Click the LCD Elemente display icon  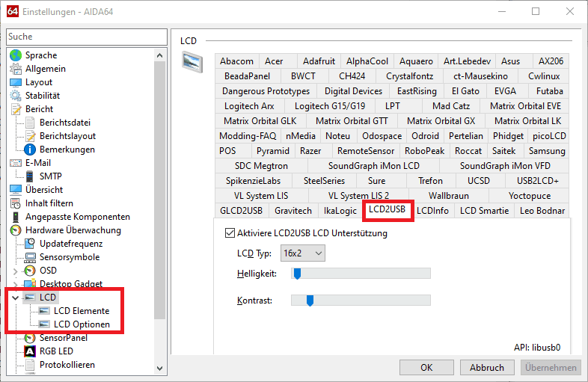(44, 311)
